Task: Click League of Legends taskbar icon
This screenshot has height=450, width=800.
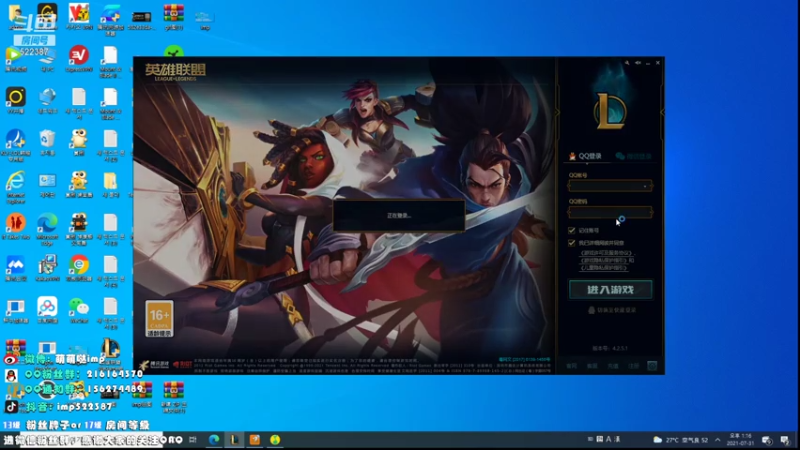Action: point(234,439)
